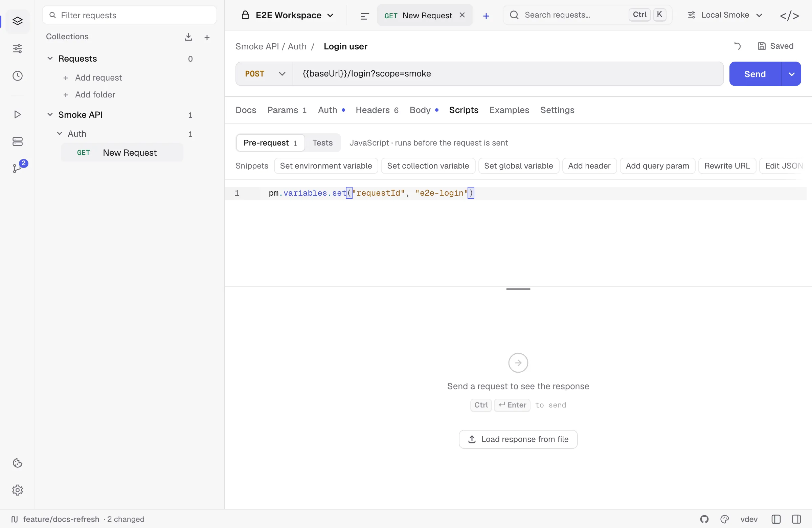Click the Filter requests input
This screenshot has width=812, height=528.
[130, 15]
